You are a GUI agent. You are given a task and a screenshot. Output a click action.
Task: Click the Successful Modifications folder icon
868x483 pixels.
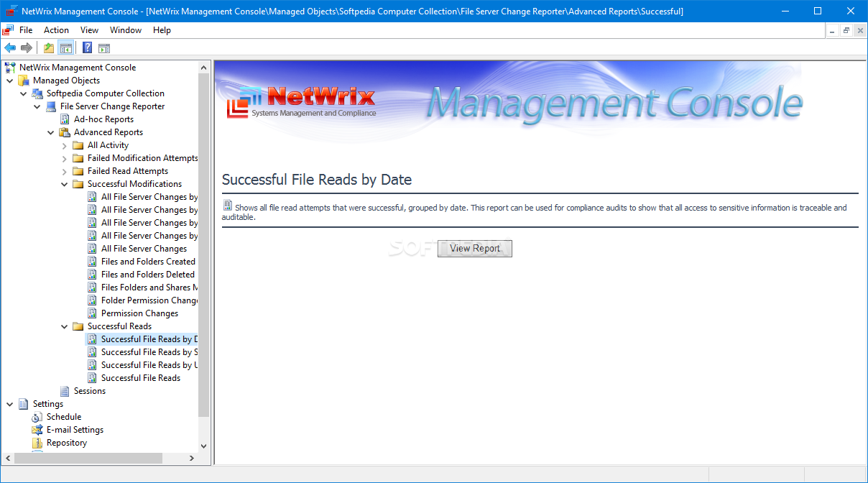tap(78, 184)
